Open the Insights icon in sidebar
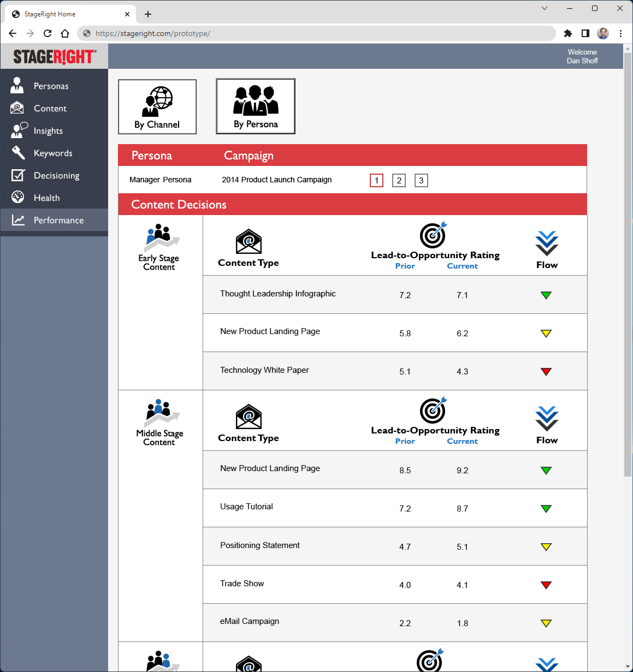The height and width of the screenshot is (672, 633). 19,130
